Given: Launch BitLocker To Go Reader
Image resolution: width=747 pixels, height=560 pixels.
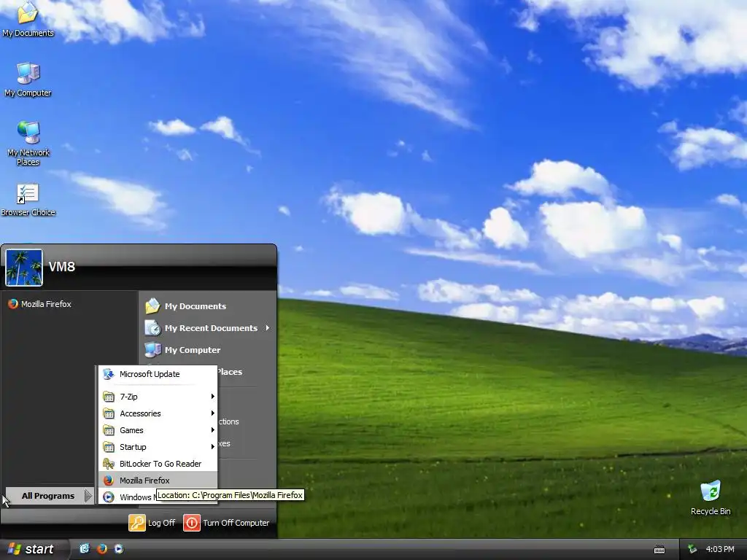Looking at the screenshot, I should click(158, 463).
